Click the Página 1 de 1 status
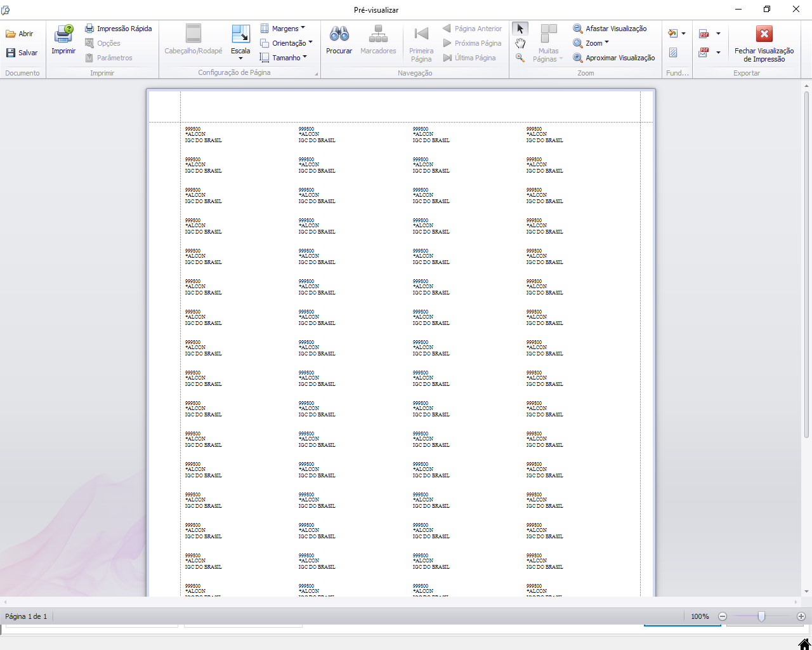 (x=26, y=616)
